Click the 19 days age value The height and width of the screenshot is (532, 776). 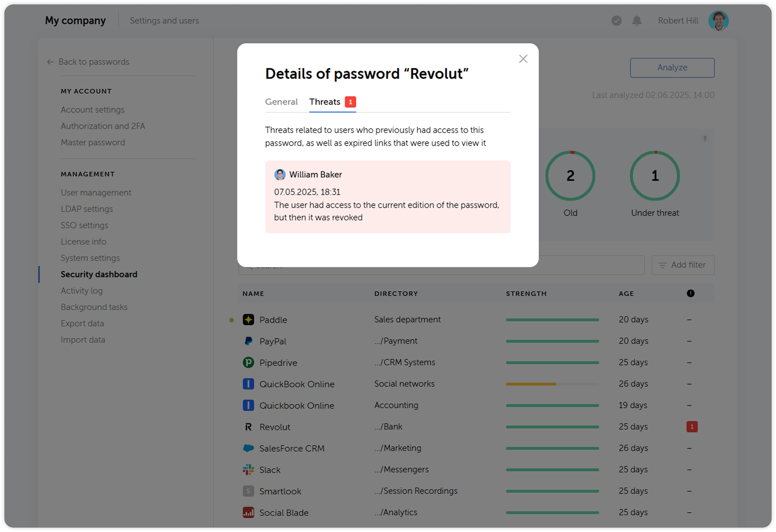point(633,405)
